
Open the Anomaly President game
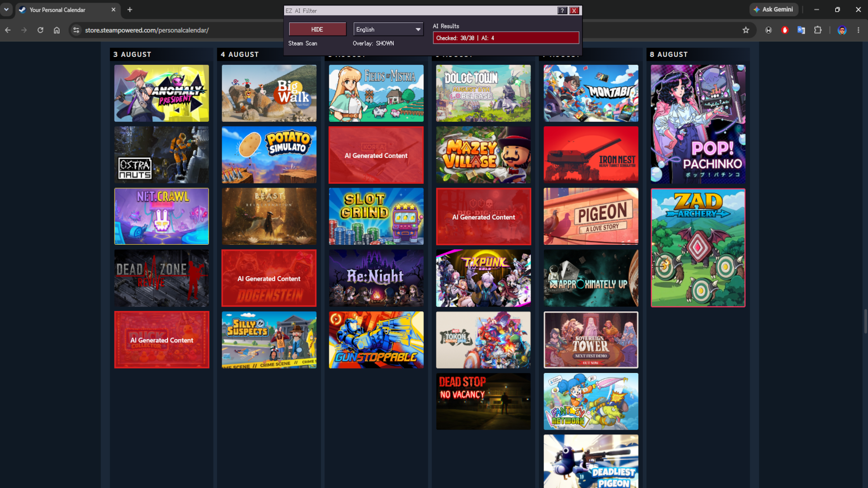coord(161,93)
